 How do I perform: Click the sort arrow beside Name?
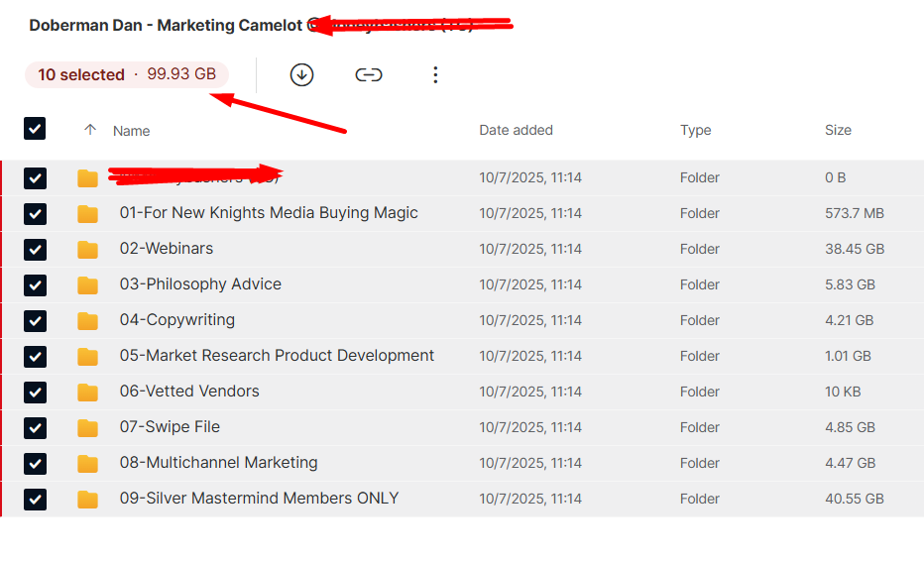(90, 130)
